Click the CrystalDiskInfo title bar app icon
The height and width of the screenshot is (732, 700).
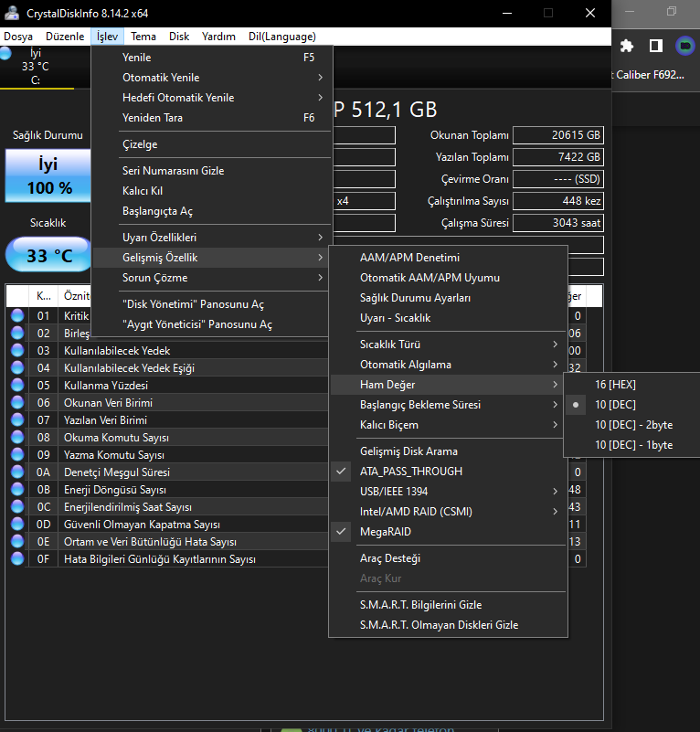tap(11, 13)
